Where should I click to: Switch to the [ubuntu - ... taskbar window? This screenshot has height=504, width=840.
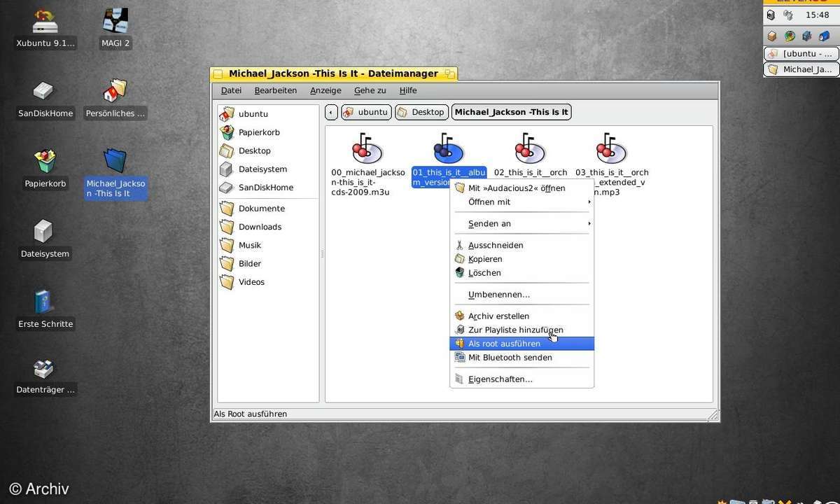click(x=801, y=53)
